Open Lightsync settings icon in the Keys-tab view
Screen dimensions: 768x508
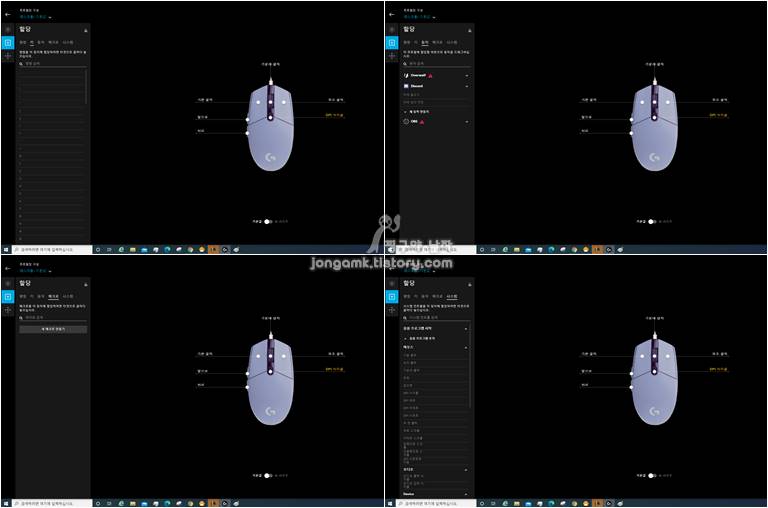[8, 30]
